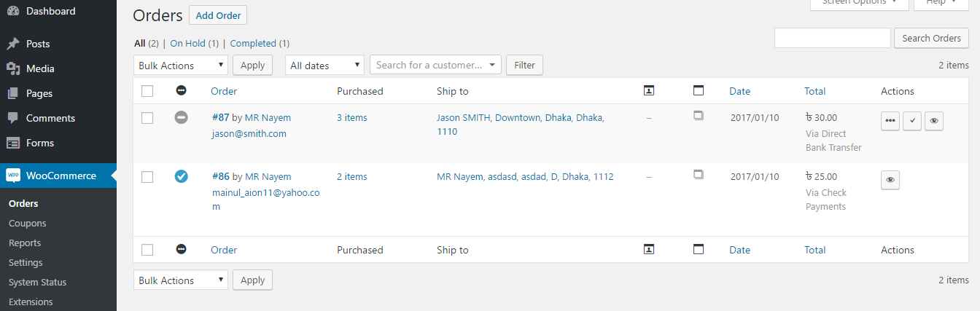The height and width of the screenshot is (311, 980).
Task: View order #86 using the eye icon
Action: [x=890, y=181]
